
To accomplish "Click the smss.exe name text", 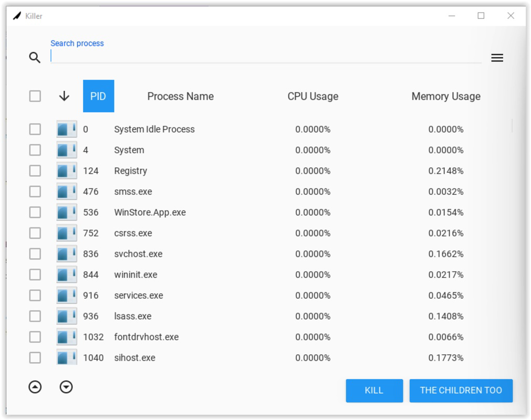I will 133,192.
